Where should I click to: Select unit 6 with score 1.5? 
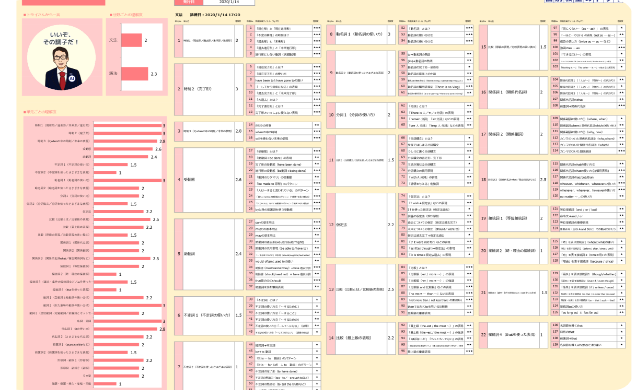coord(209,316)
